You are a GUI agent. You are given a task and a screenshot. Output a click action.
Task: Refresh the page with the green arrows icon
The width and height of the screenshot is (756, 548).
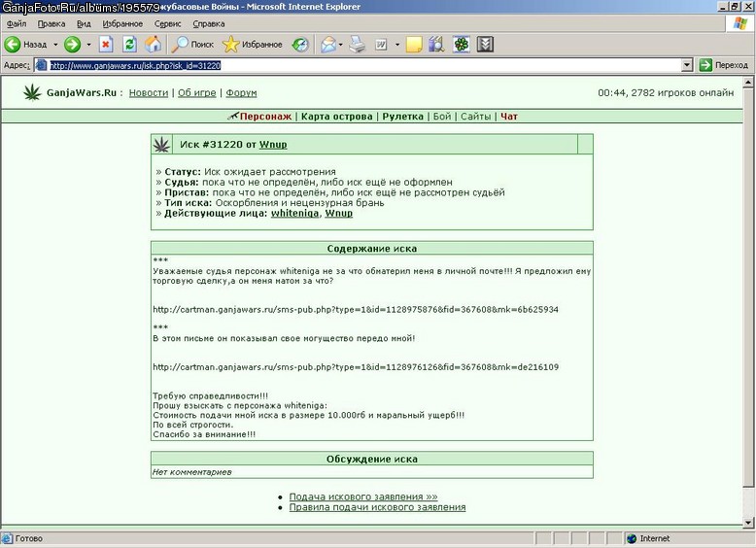pos(129,45)
